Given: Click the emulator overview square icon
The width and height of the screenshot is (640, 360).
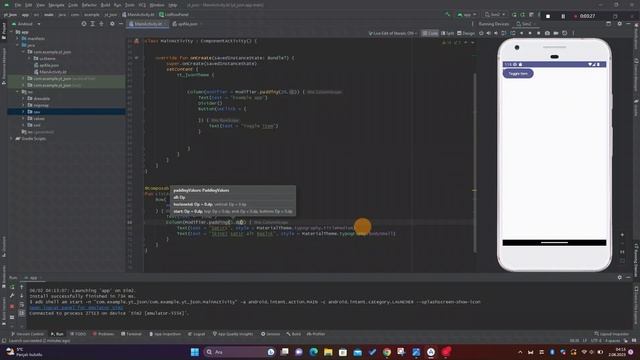Looking at the screenshot, I should point(538,33).
